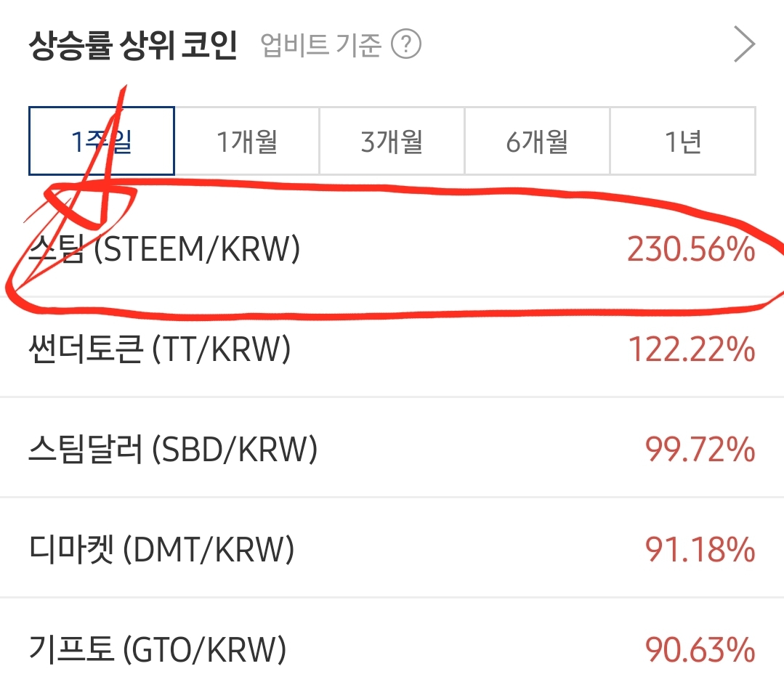Switch to the 3개월 period tab
Viewport: 784px width, 698px height.
click(x=392, y=141)
